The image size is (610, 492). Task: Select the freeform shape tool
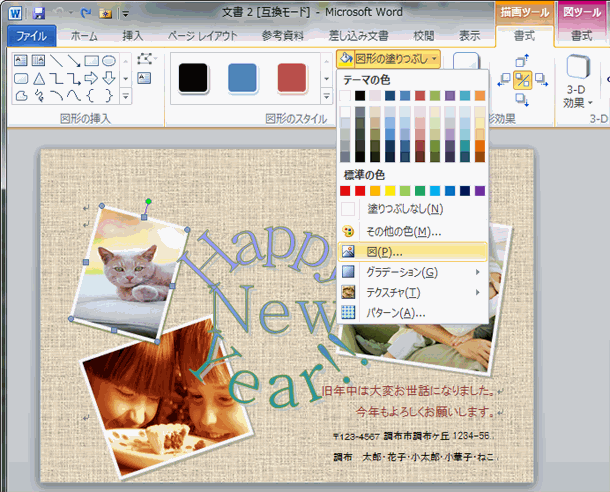21,96
